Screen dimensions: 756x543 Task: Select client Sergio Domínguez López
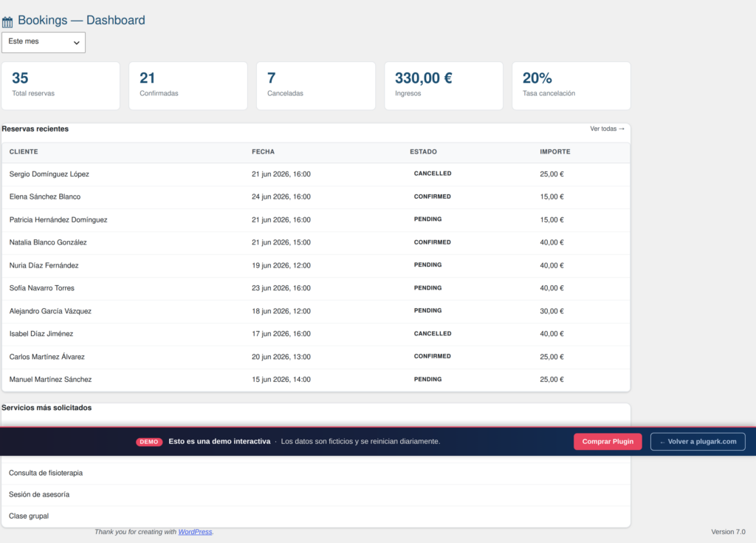click(49, 174)
